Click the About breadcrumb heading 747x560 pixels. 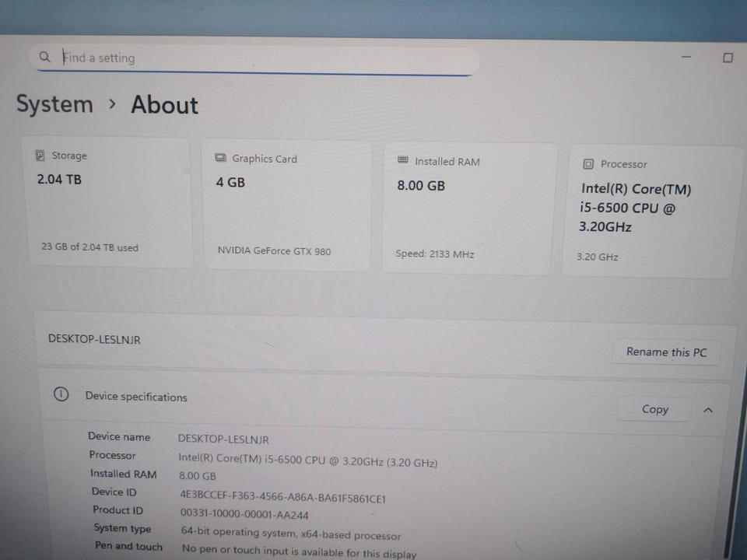coord(164,105)
